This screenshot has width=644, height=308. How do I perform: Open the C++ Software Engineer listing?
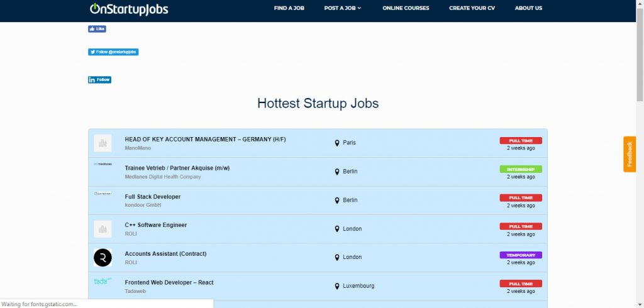156,225
